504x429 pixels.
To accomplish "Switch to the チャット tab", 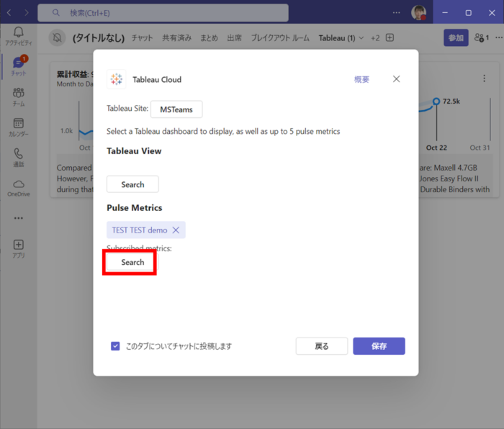I will [x=142, y=38].
